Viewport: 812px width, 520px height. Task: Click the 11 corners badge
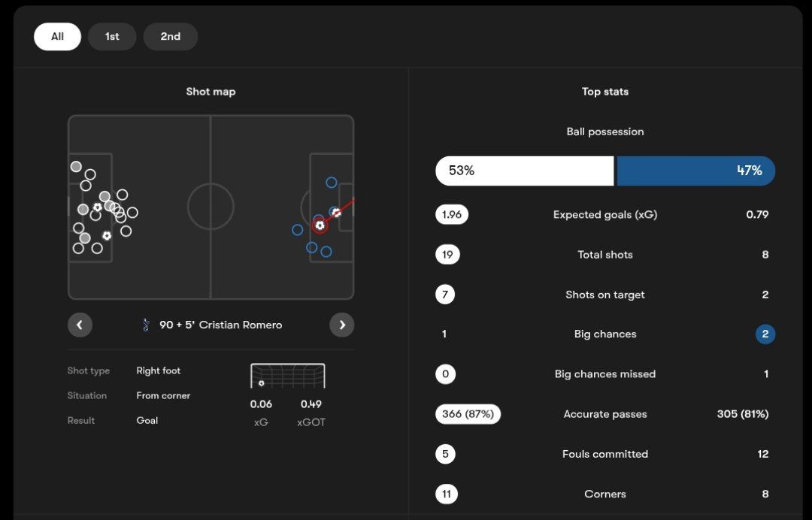(x=447, y=494)
